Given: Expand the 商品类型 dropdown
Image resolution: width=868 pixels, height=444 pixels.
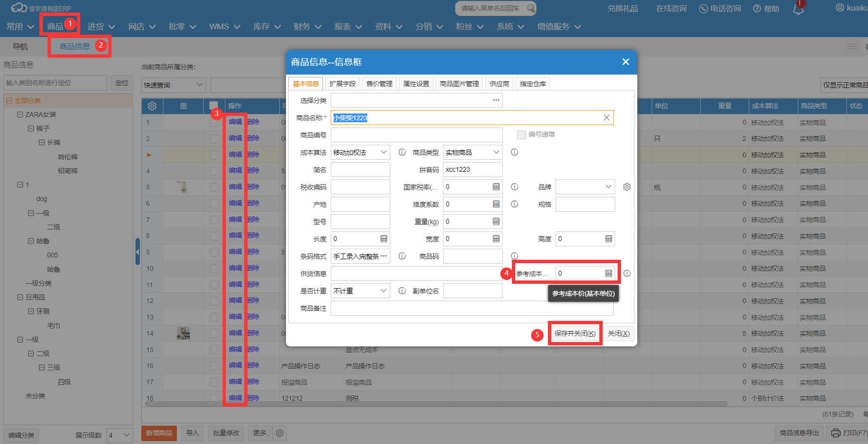Looking at the screenshot, I should click(x=472, y=152).
